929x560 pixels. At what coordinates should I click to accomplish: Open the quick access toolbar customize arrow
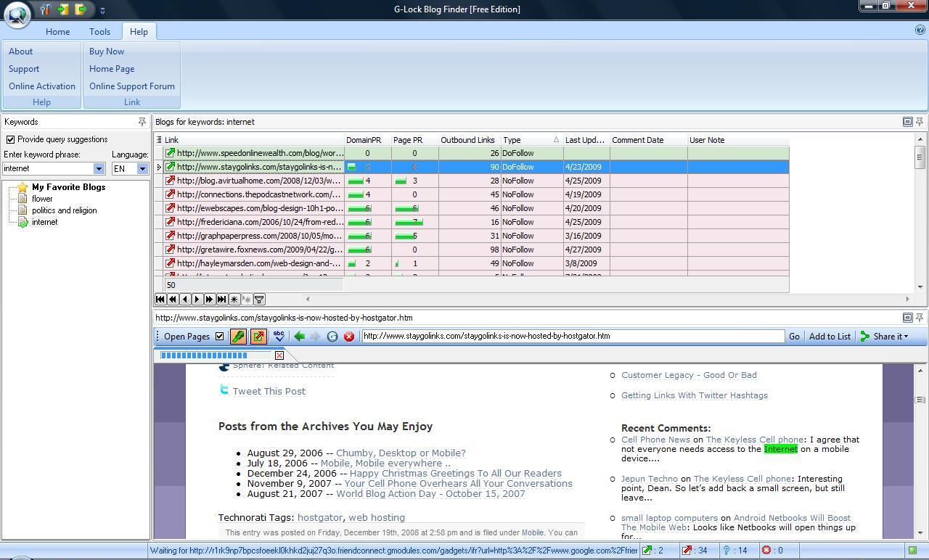point(102,10)
